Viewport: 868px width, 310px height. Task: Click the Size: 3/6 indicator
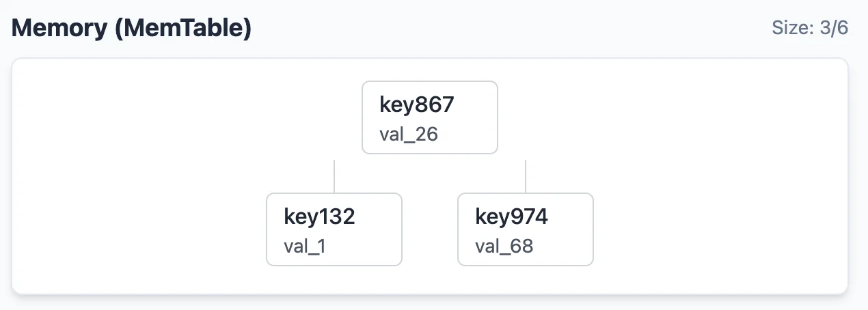[810, 28]
